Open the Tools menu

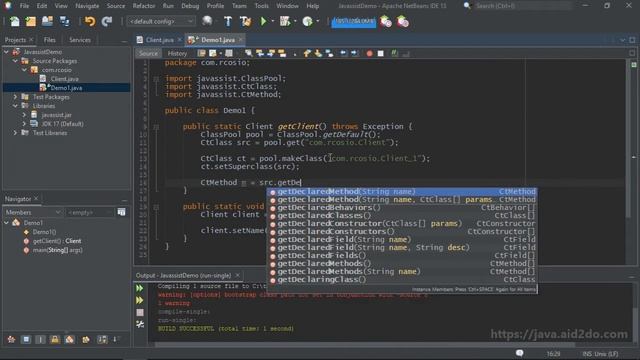[261, 6]
